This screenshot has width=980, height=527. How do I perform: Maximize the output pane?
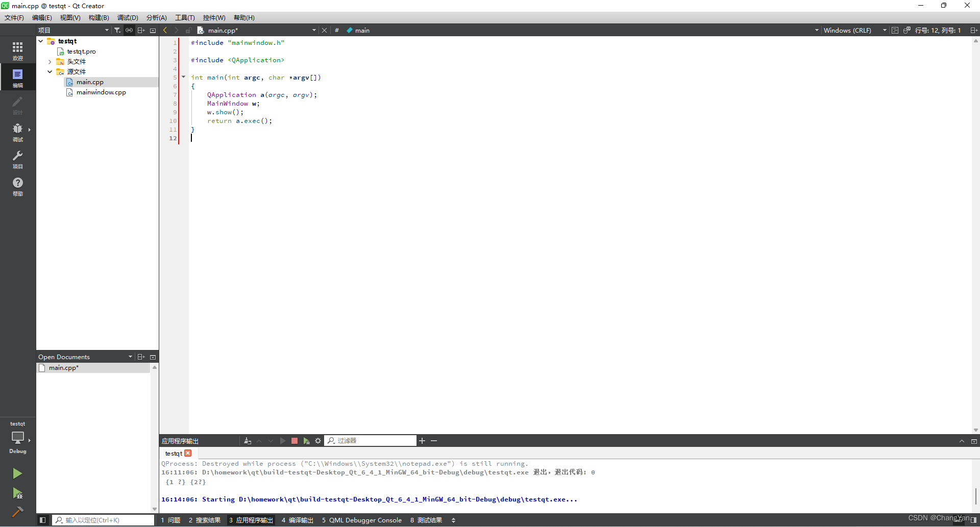[x=962, y=441]
